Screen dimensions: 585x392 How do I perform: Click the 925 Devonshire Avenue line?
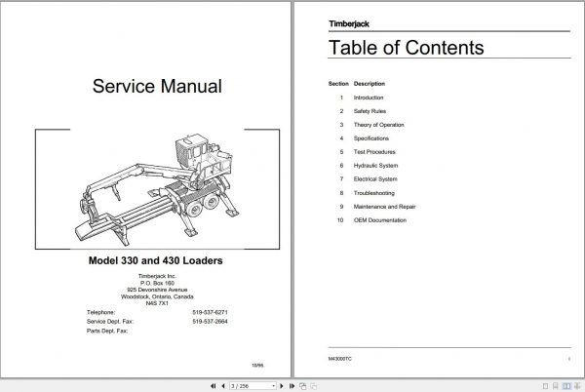point(157,290)
